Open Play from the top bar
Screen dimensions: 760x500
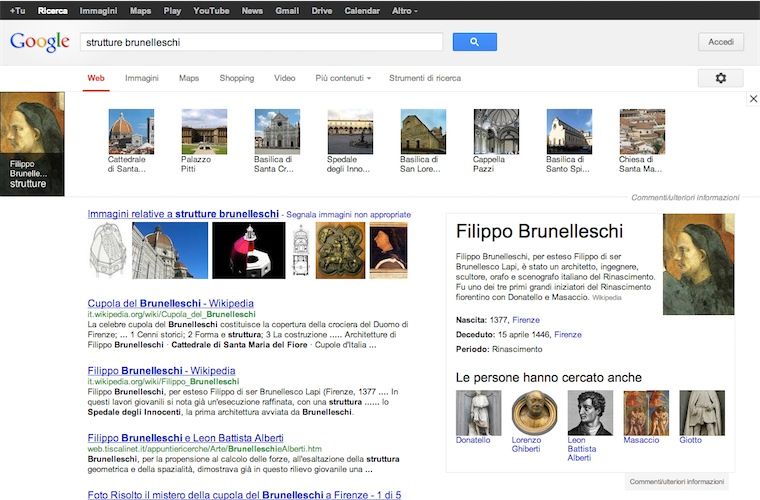tap(172, 11)
